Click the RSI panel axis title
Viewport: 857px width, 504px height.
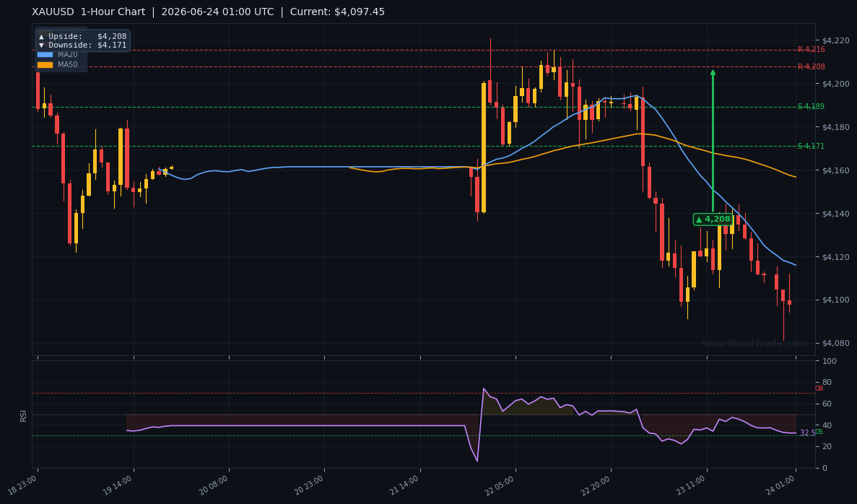click(x=23, y=415)
